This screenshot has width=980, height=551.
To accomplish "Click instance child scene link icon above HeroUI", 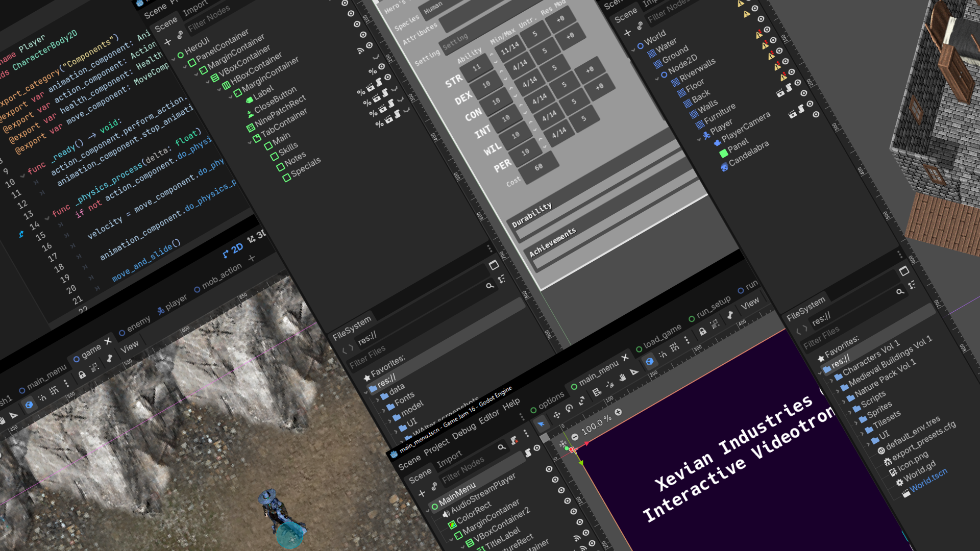I will click(180, 35).
